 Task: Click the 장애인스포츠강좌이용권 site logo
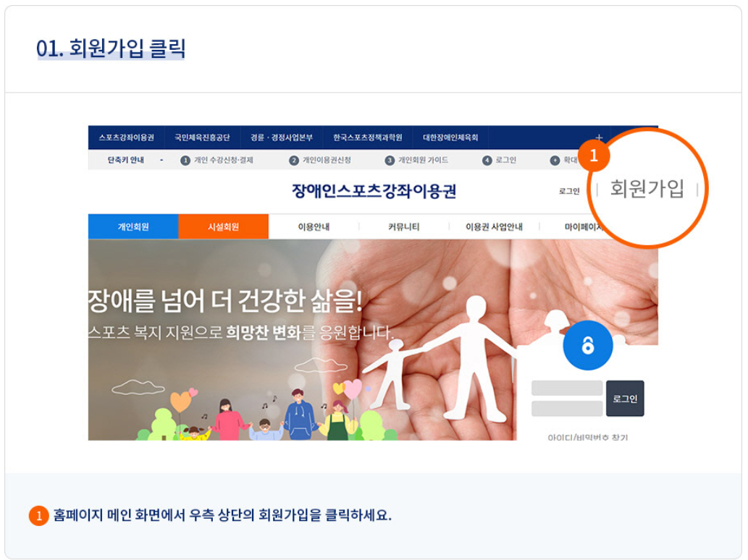(374, 191)
